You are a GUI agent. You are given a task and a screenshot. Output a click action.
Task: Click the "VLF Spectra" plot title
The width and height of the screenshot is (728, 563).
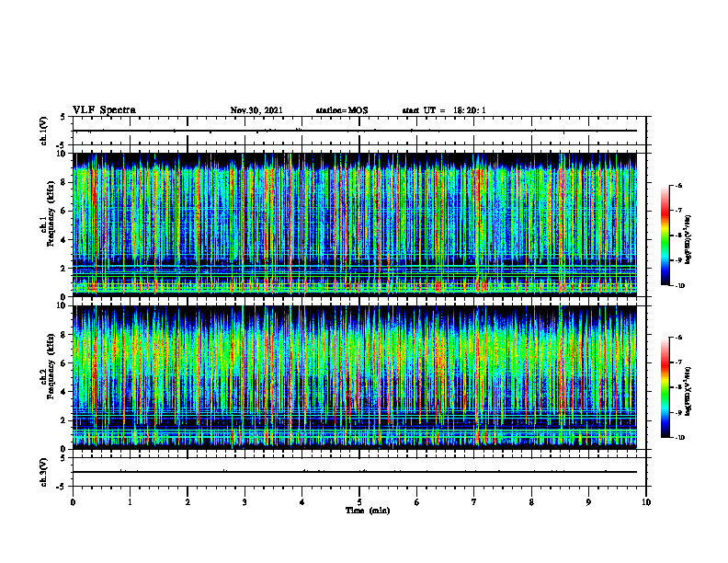[104, 110]
